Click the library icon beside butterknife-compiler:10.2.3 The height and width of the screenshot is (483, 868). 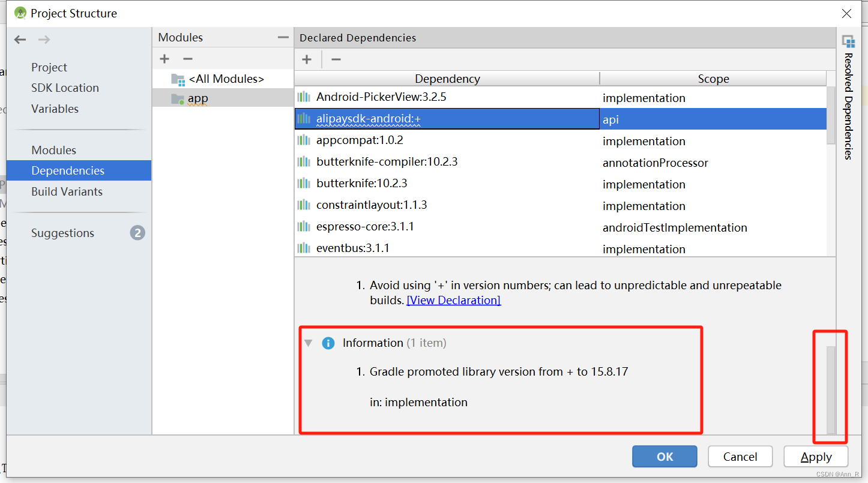point(304,162)
